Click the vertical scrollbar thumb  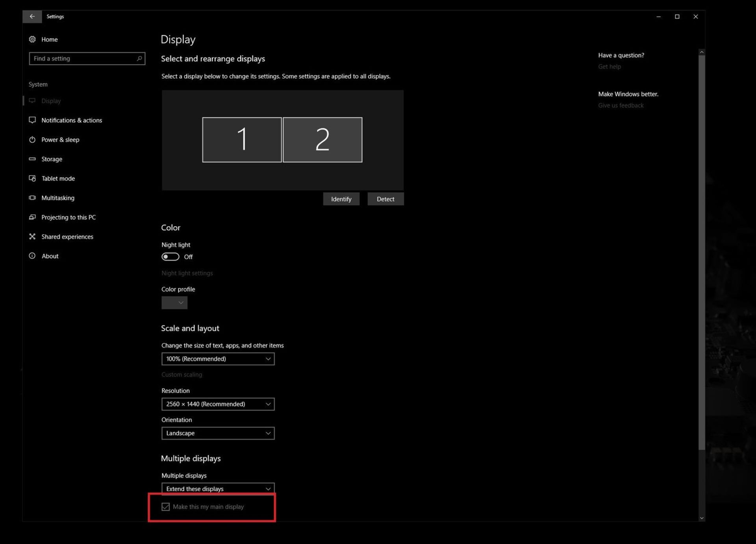click(x=702, y=252)
